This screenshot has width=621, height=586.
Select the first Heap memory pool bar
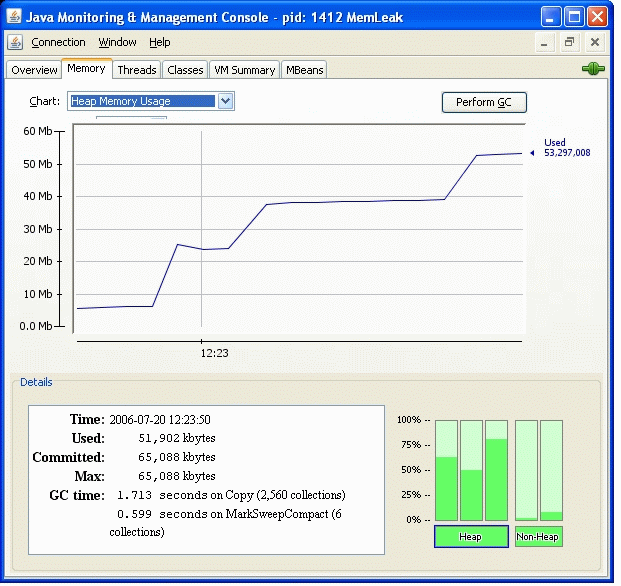coord(446,470)
